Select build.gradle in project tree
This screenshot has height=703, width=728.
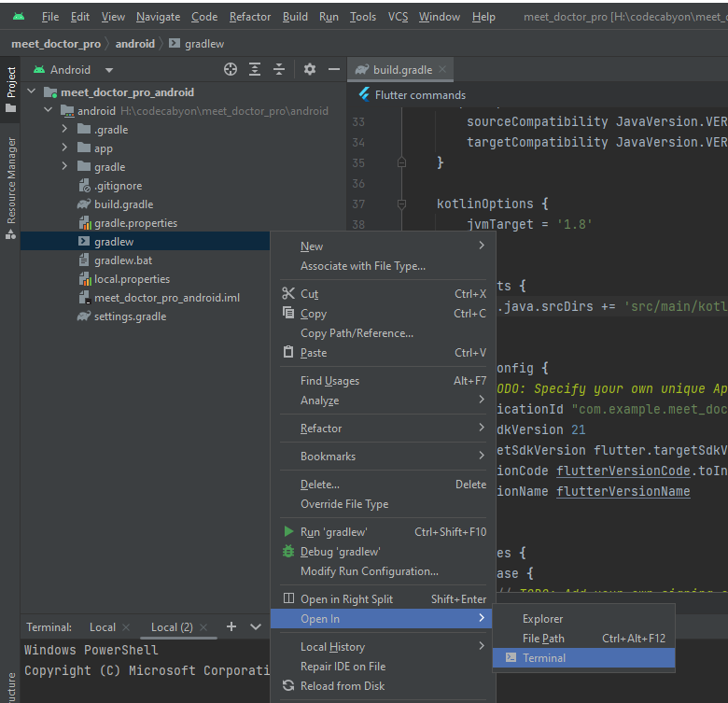pos(123,204)
